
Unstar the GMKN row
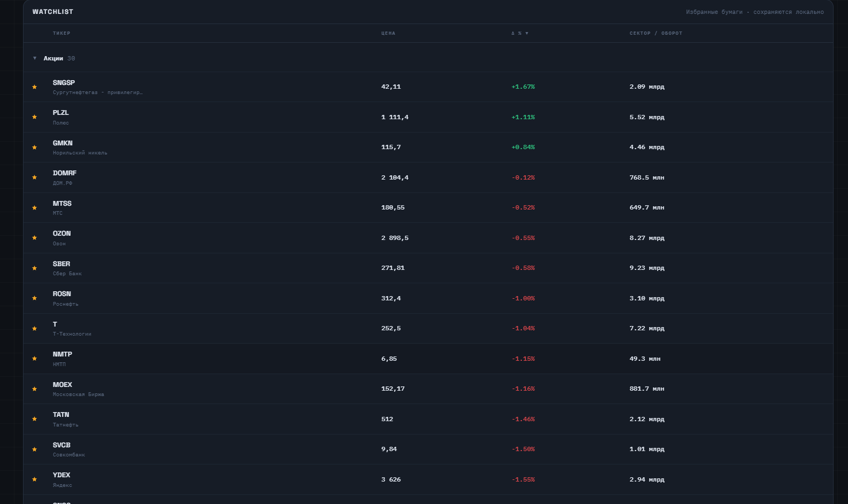35,148
